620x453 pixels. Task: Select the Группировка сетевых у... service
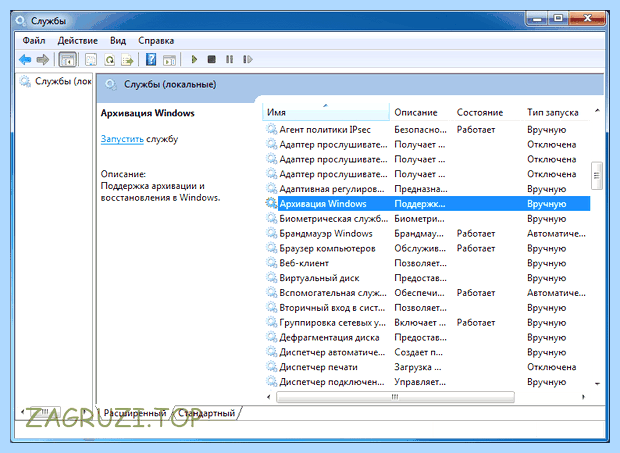click(x=427, y=323)
